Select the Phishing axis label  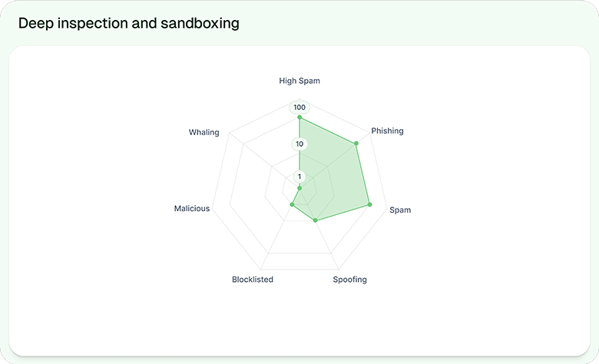(x=387, y=131)
